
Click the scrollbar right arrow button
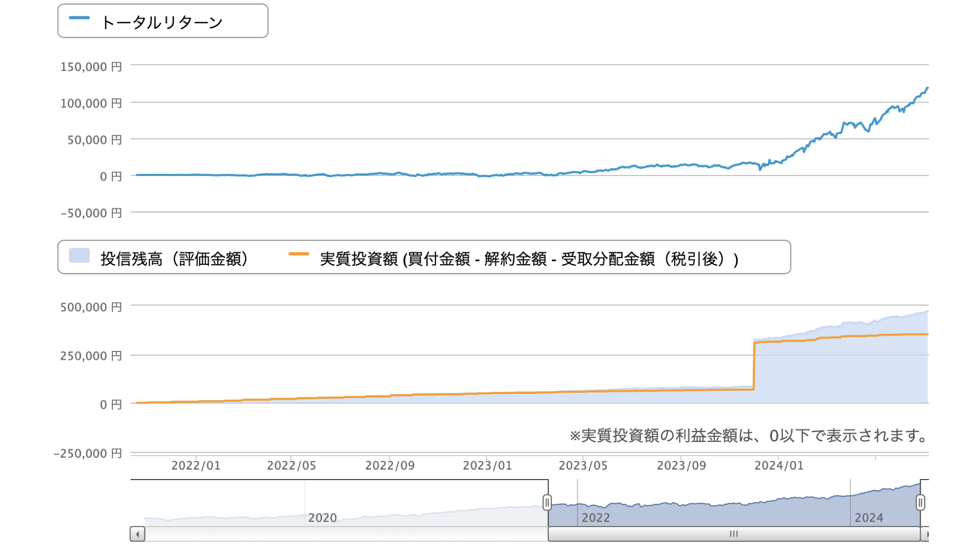pyautogui.click(x=925, y=534)
